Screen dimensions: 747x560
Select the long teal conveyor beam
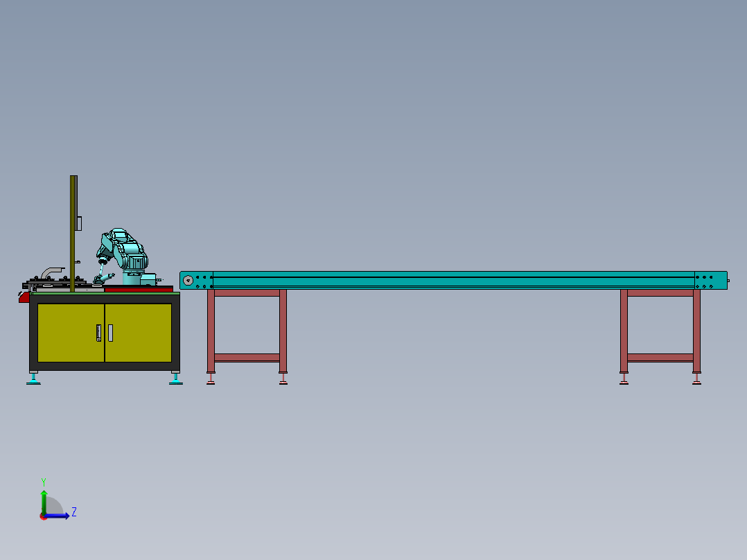tap(453, 280)
